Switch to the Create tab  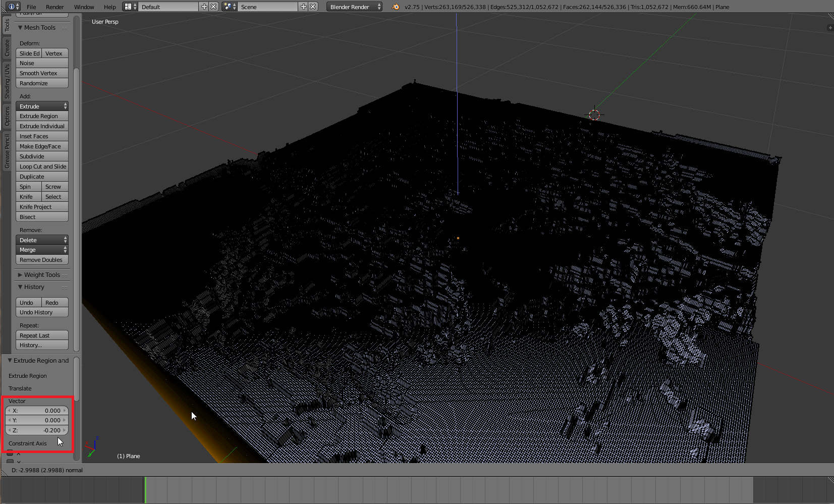pyautogui.click(x=7, y=48)
